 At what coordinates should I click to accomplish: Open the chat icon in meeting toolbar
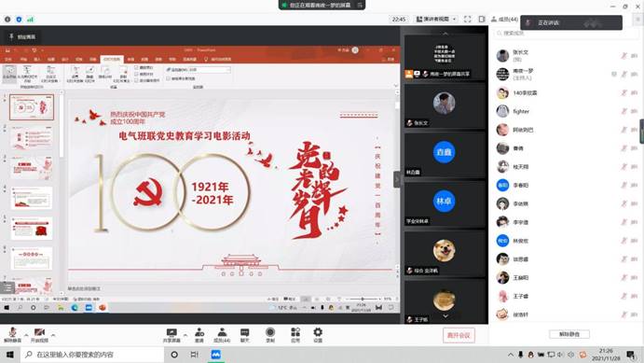click(x=244, y=335)
